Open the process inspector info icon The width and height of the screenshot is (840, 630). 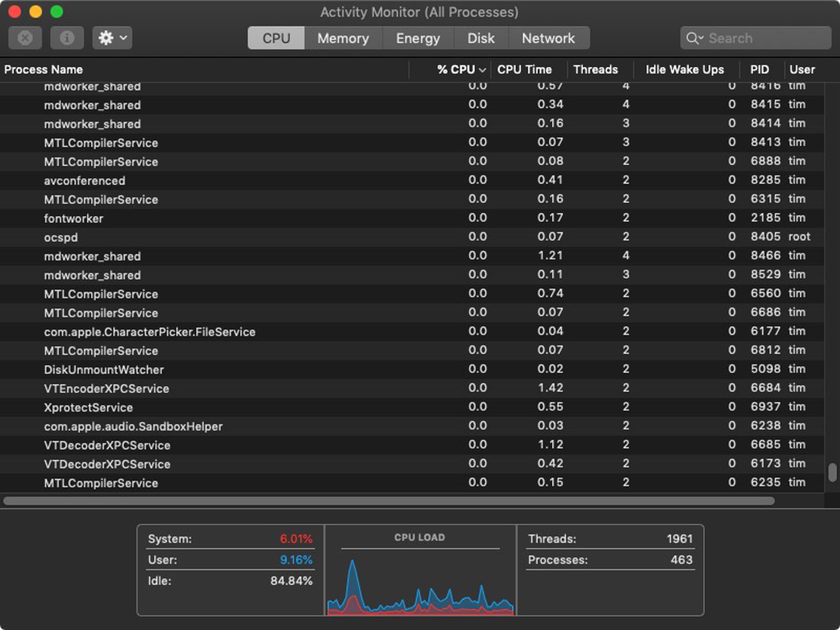pos(67,38)
